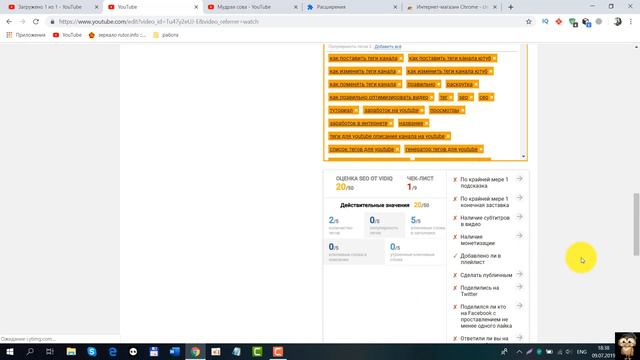Click the "Добавлено ли в плейлист" checklist item

pos(480,259)
